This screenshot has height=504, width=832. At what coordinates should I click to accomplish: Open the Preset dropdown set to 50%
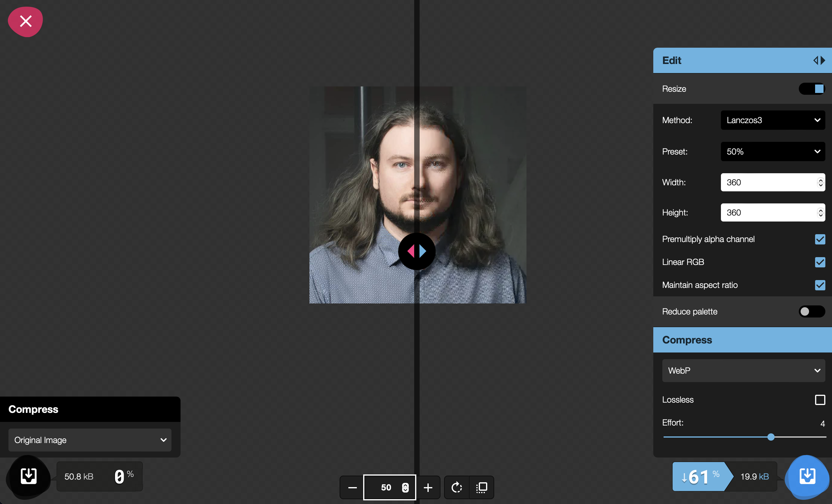pos(773,152)
